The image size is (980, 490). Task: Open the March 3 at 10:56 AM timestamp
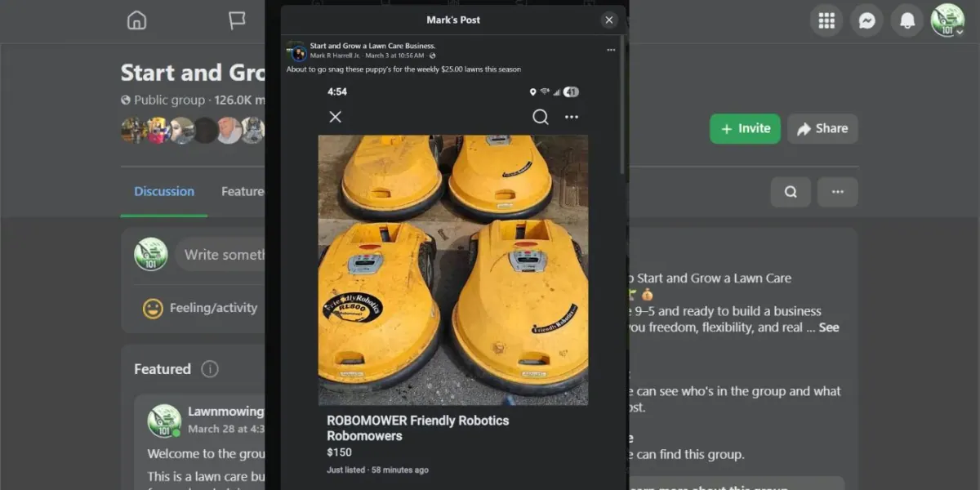click(394, 56)
